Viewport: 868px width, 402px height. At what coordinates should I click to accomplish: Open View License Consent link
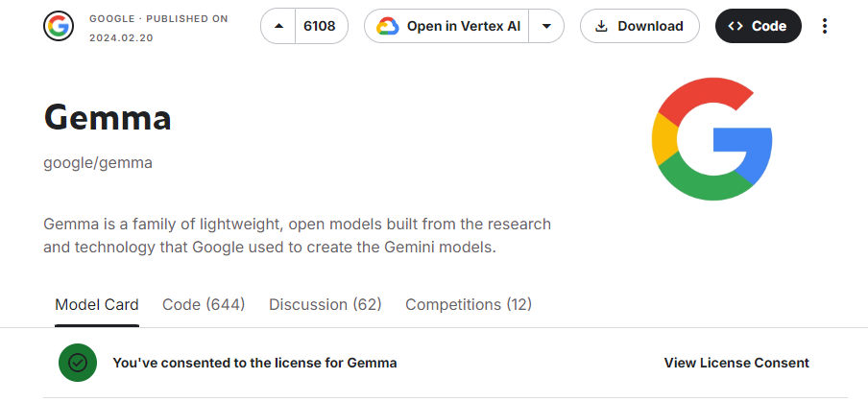[736, 363]
